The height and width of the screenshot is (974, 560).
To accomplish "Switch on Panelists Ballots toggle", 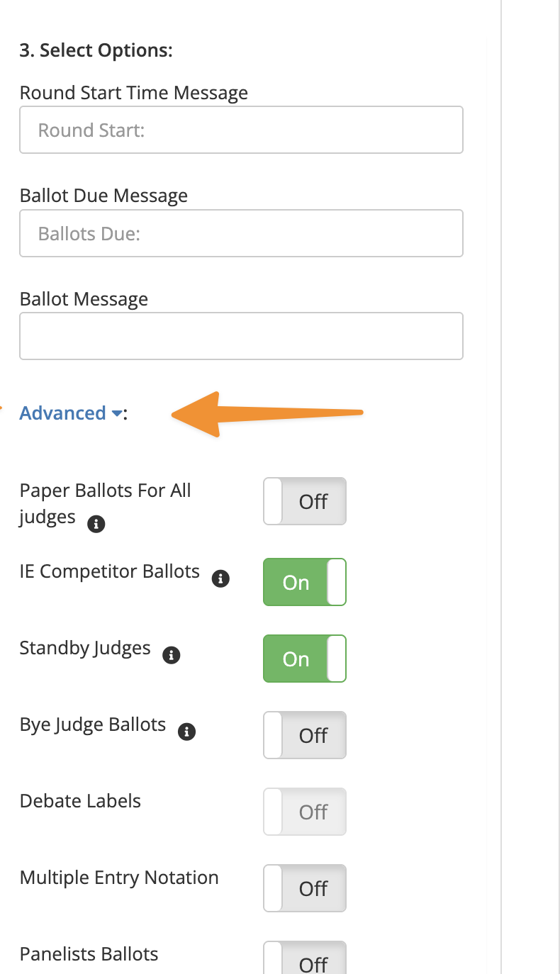I will coord(305,958).
